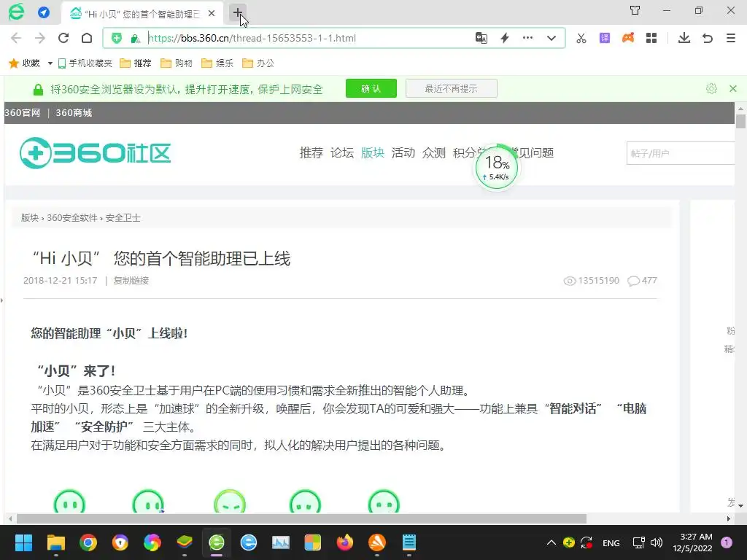Open default browser prompt settings gear
This screenshot has height=560, width=747.
click(711, 88)
